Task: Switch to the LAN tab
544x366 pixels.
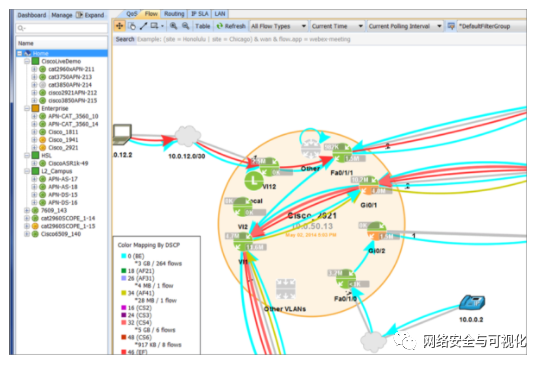Action: 220,14
